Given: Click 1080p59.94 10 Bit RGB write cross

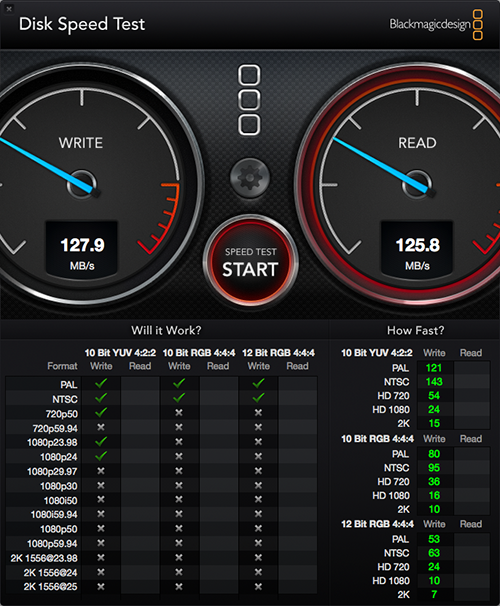Looking at the screenshot, I should tap(179, 543).
